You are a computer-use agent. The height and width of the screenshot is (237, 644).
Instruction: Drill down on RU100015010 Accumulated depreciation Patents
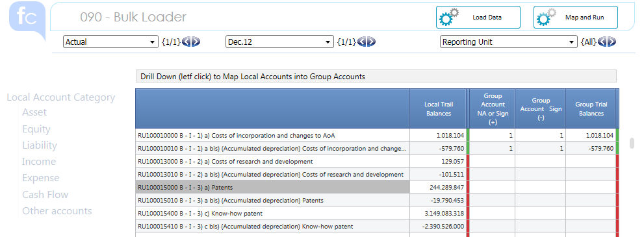pyautogui.click(x=273, y=200)
